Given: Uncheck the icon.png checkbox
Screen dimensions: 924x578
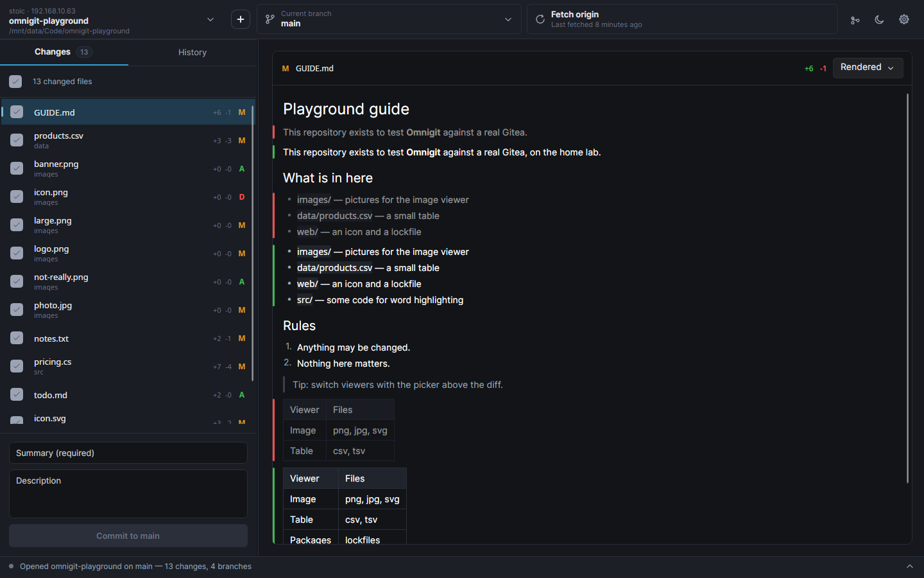Looking at the screenshot, I should tap(17, 197).
